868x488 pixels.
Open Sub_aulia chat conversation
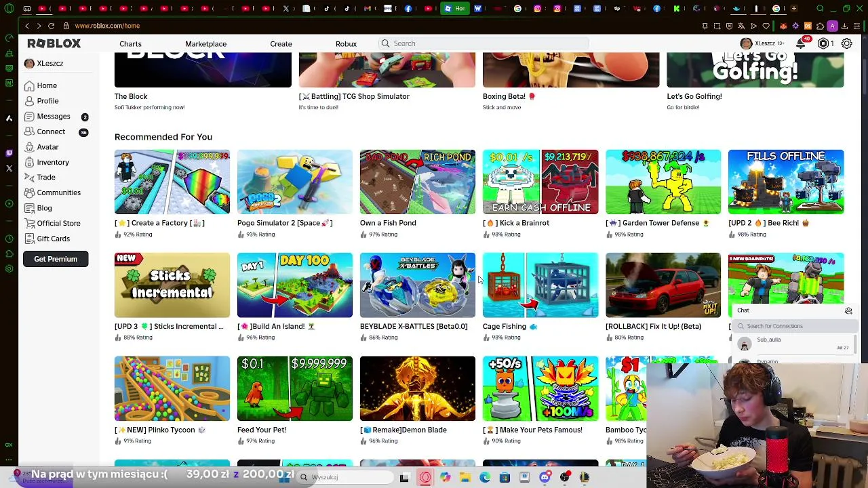pos(794,344)
